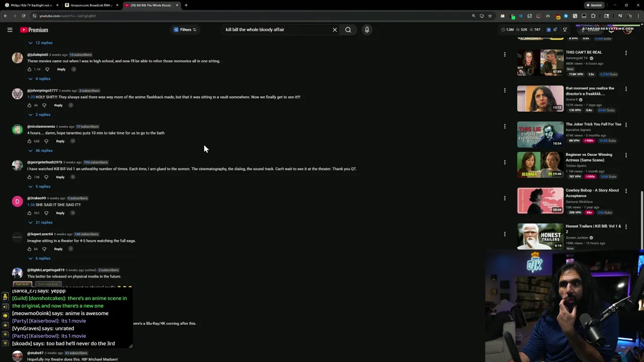644x362 pixels.
Task: Open the Chrome three-dot menu
Action: coord(637,16)
